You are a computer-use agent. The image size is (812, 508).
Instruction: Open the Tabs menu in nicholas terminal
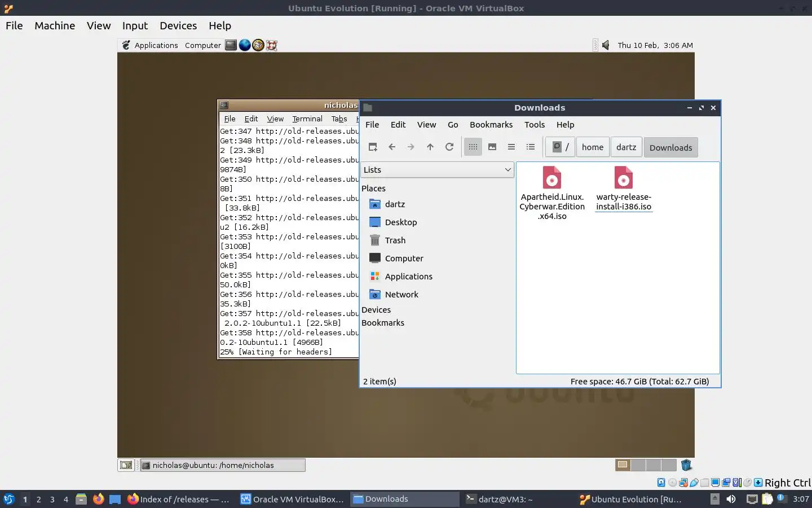pos(339,119)
